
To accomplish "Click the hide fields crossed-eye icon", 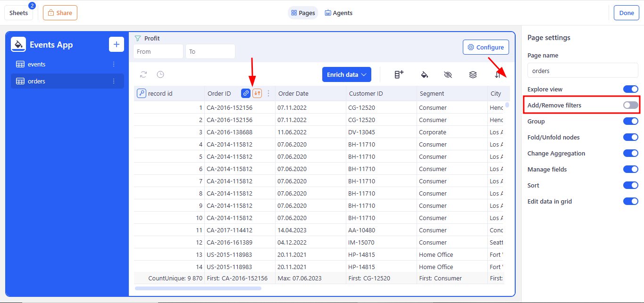I will pyautogui.click(x=448, y=74).
